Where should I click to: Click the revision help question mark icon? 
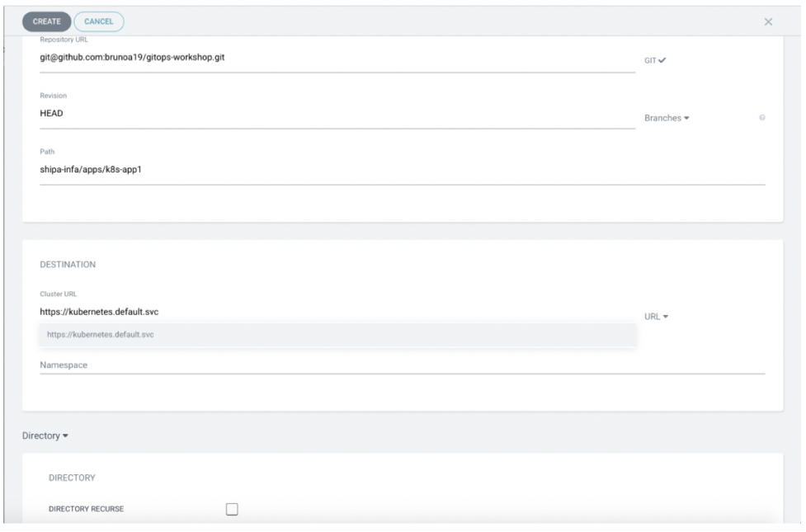coord(761,118)
